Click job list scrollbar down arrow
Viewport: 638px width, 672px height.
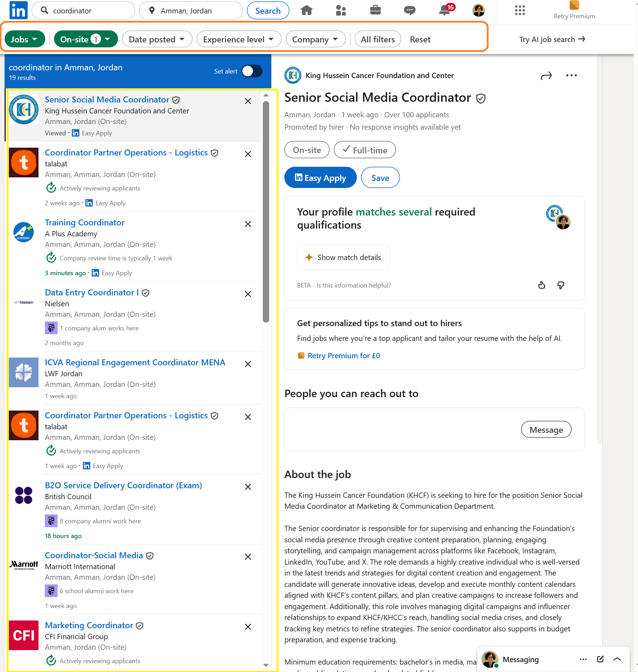(266, 665)
